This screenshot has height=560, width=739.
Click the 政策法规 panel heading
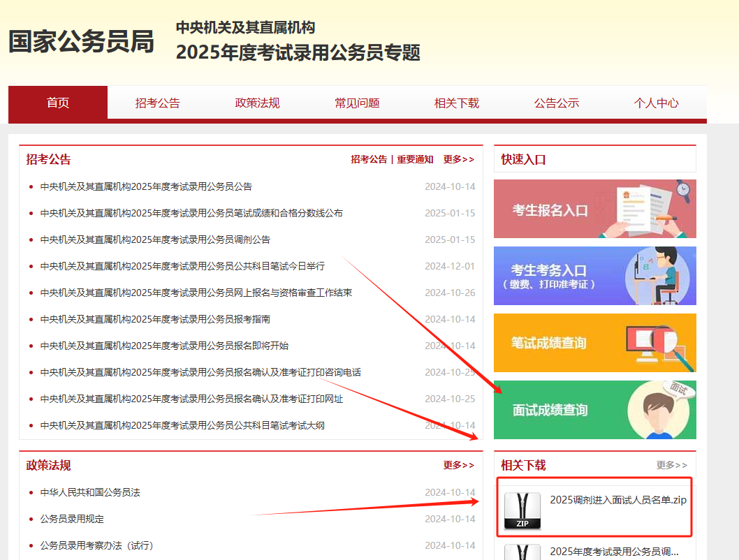48,465
